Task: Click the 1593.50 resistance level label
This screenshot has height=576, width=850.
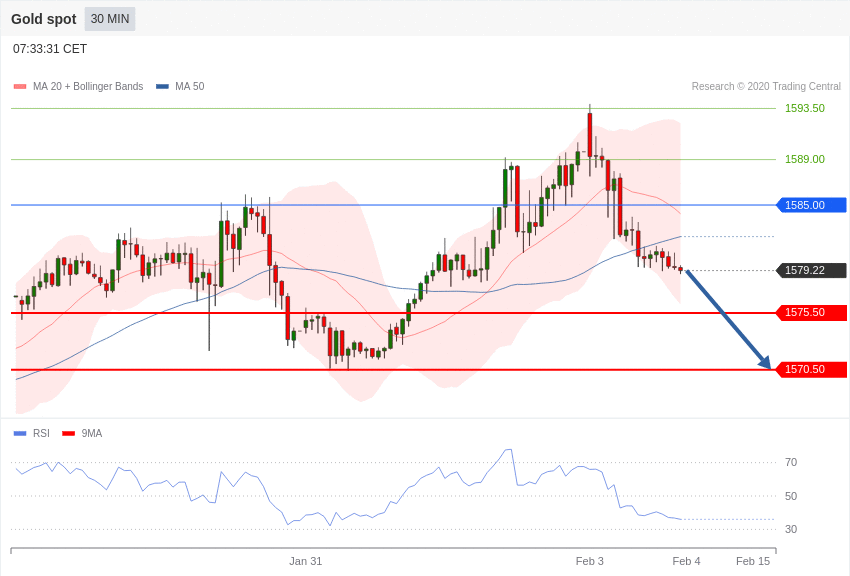Action: (x=804, y=108)
